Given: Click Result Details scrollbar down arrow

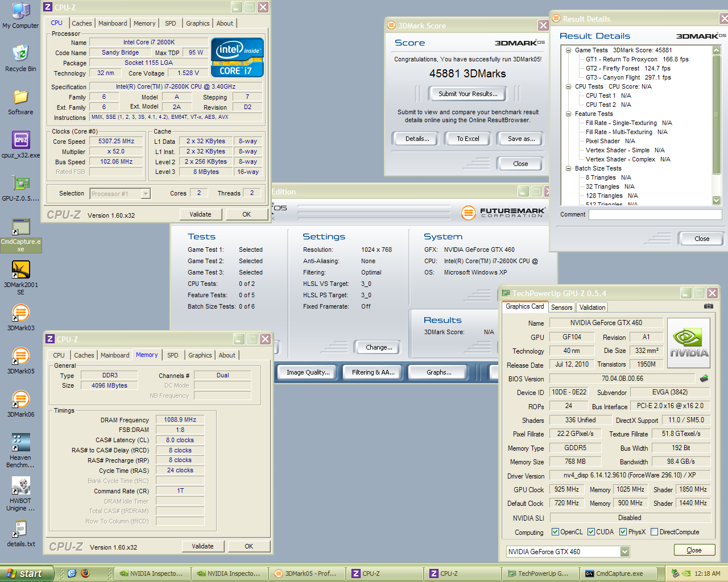Looking at the screenshot, I should 717,200.
